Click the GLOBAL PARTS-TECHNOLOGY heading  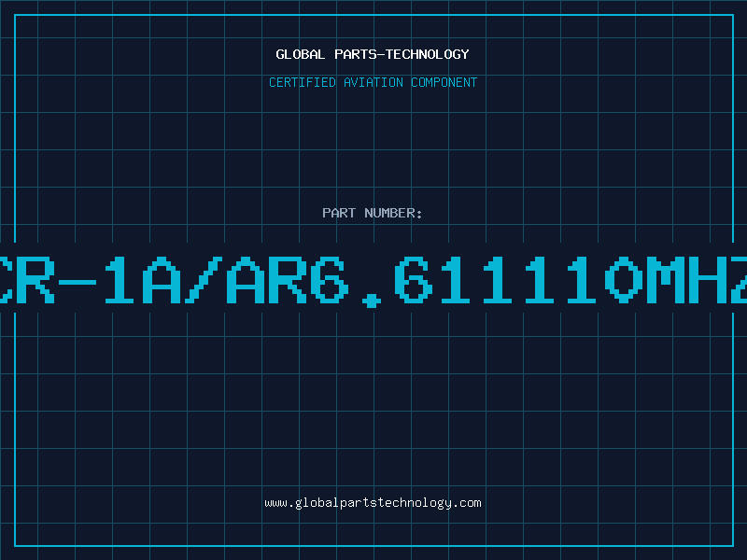click(x=373, y=54)
